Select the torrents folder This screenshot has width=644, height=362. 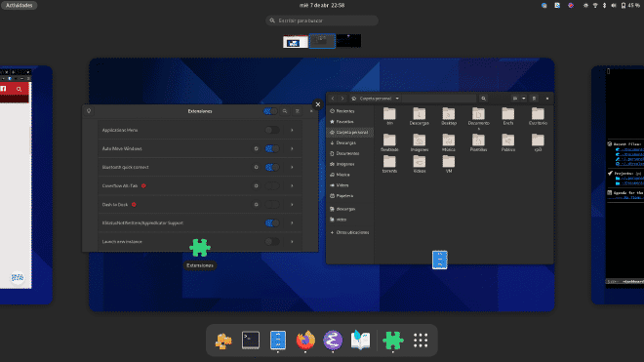[389, 164]
